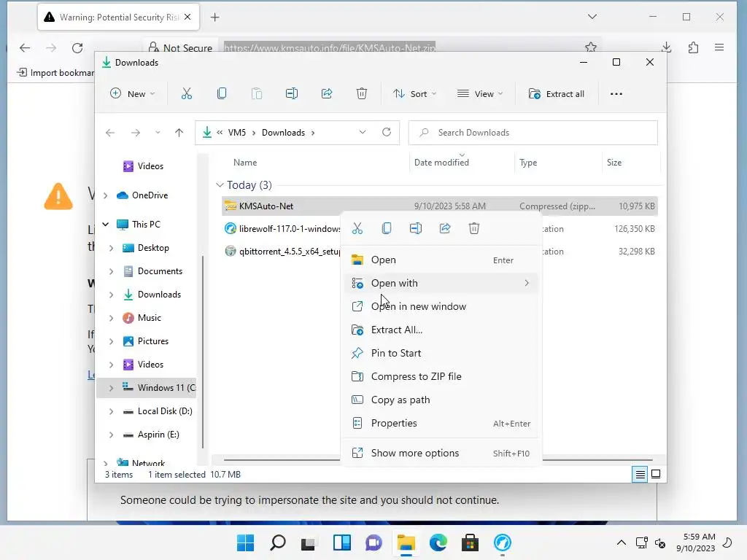The image size is (747, 560).
Task: Open browser extensions puzzle icon
Action: point(693,47)
